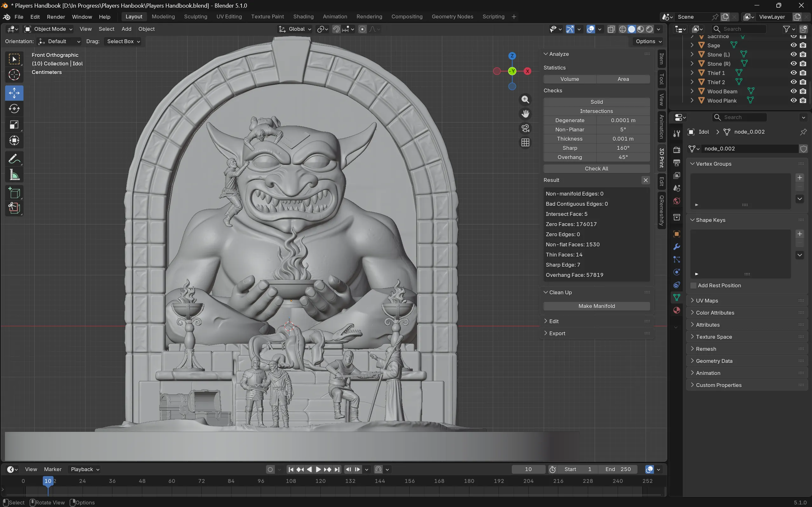
Task: Select the Annotate tool
Action: pyautogui.click(x=14, y=159)
